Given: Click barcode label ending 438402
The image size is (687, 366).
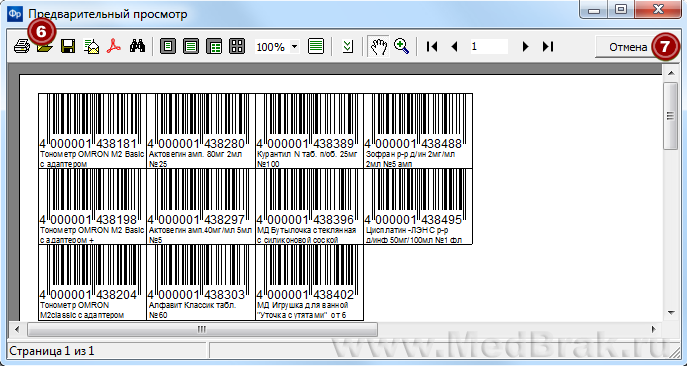Looking at the screenshot, I should tap(309, 282).
